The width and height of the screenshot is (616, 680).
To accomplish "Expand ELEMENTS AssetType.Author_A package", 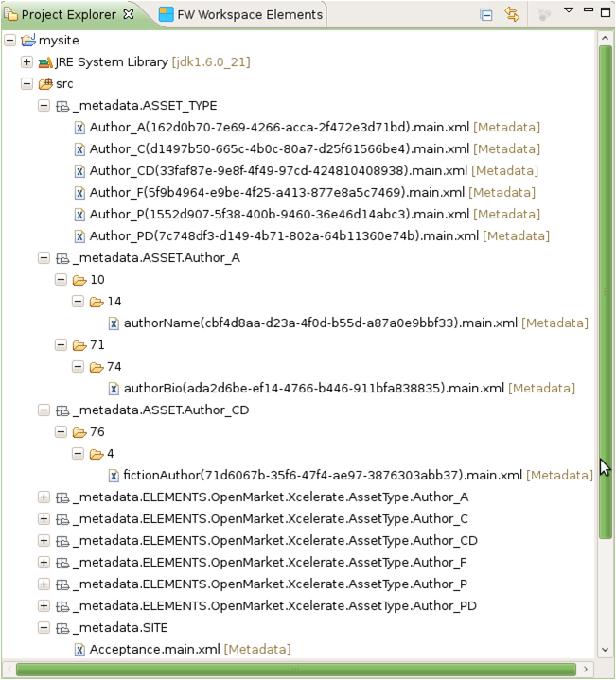I will pos(44,497).
